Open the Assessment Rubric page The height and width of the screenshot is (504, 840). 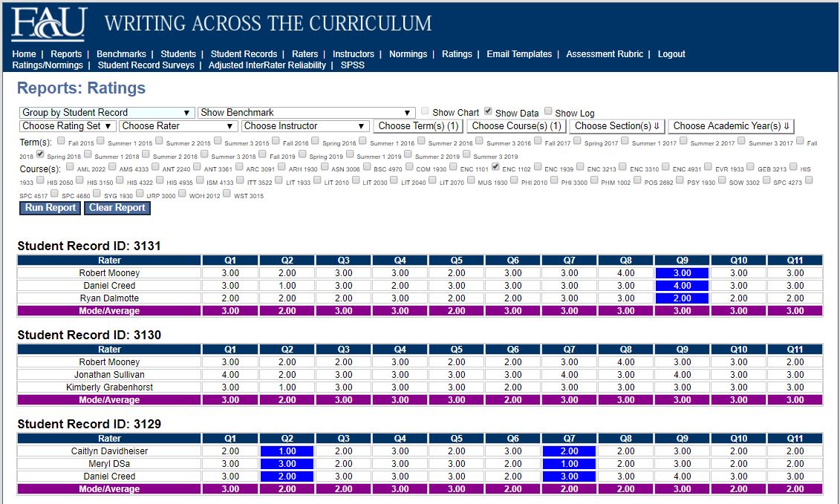(x=607, y=54)
